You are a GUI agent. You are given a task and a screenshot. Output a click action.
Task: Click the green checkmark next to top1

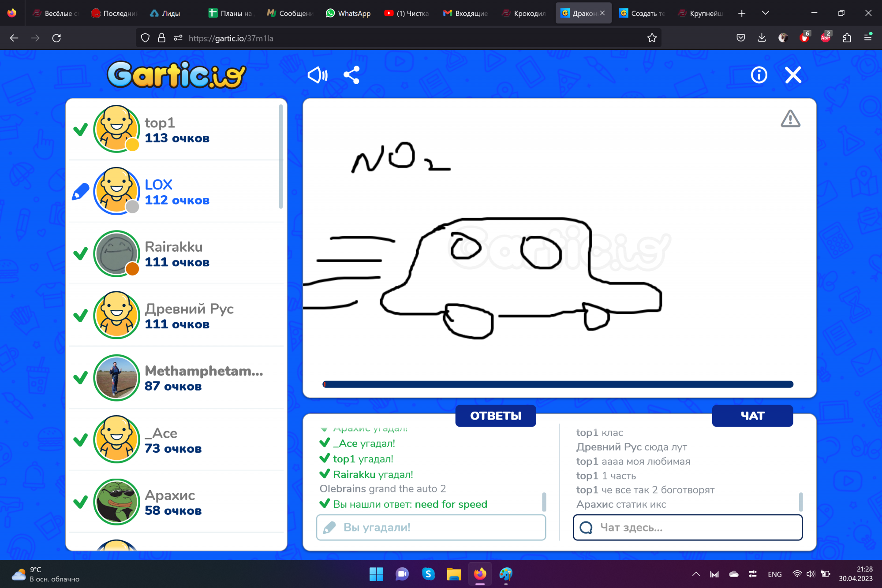point(81,129)
